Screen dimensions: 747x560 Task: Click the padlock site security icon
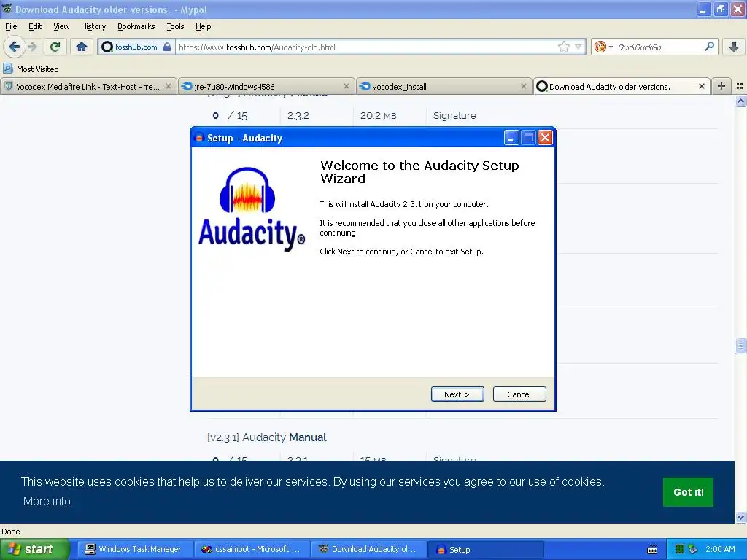167,47
